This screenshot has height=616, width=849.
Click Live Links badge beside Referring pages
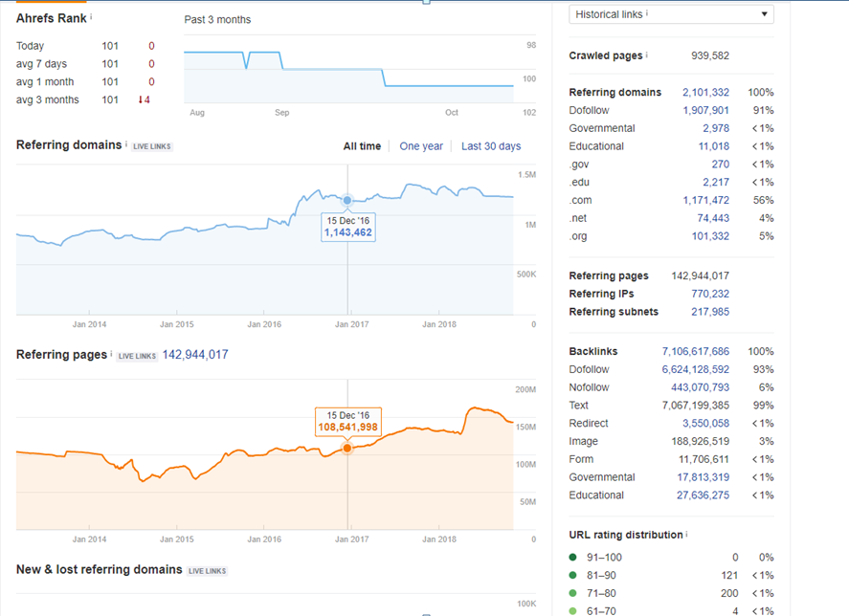(138, 356)
